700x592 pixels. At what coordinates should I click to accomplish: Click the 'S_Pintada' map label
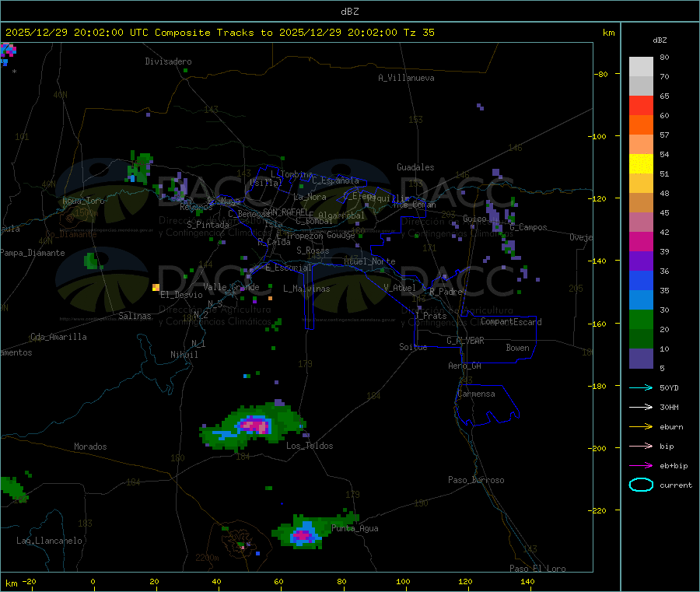pyautogui.click(x=208, y=225)
